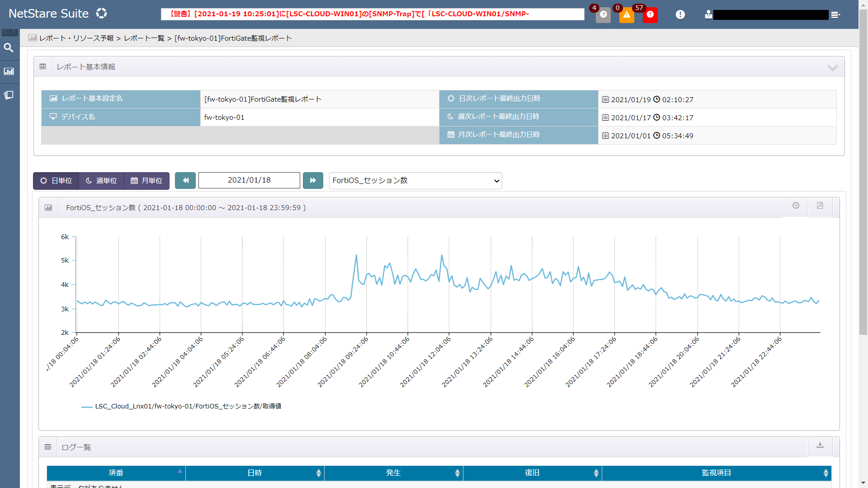868x488 pixels.
Task: Sort log table by 監視項目 column
Action: tap(717, 473)
